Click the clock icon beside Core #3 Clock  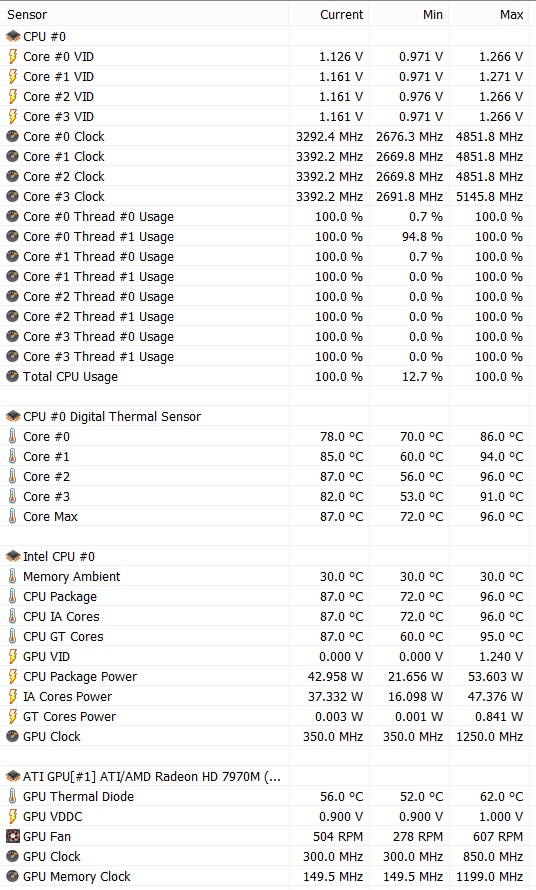pos(12,196)
